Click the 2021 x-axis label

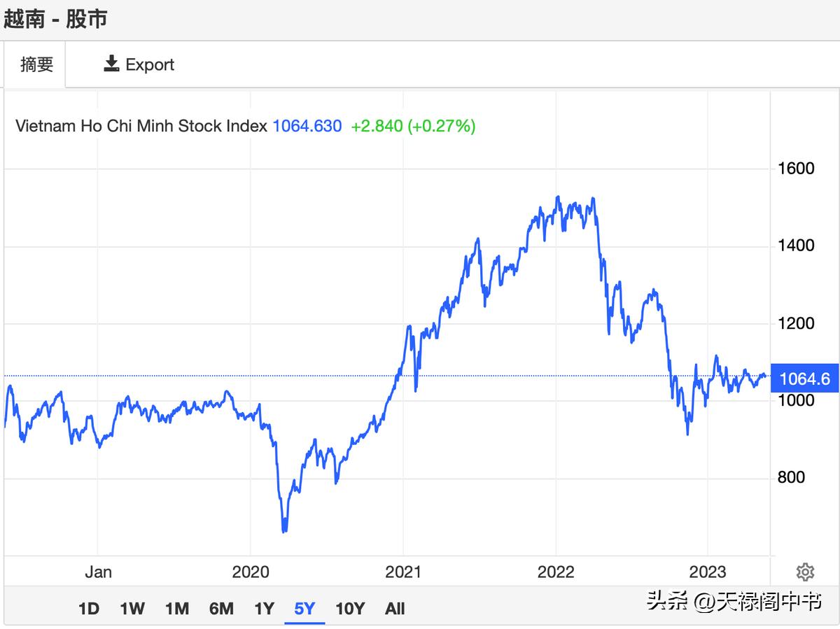pos(403,572)
